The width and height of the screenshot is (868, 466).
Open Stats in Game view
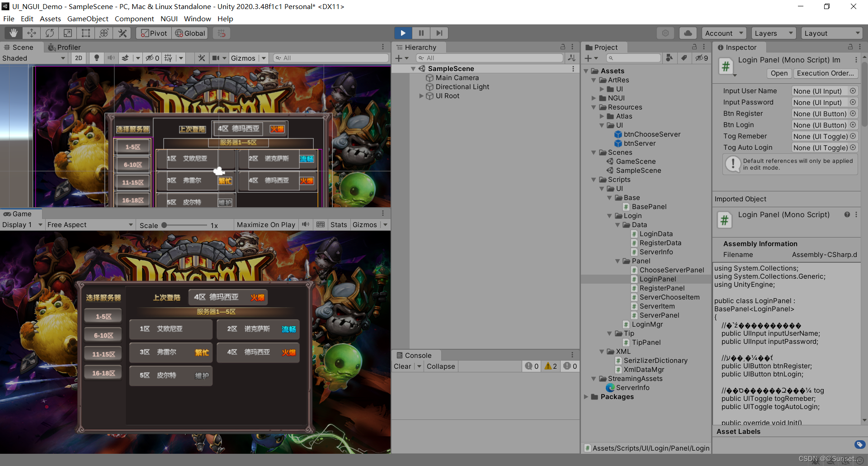(x=339, y=224)
